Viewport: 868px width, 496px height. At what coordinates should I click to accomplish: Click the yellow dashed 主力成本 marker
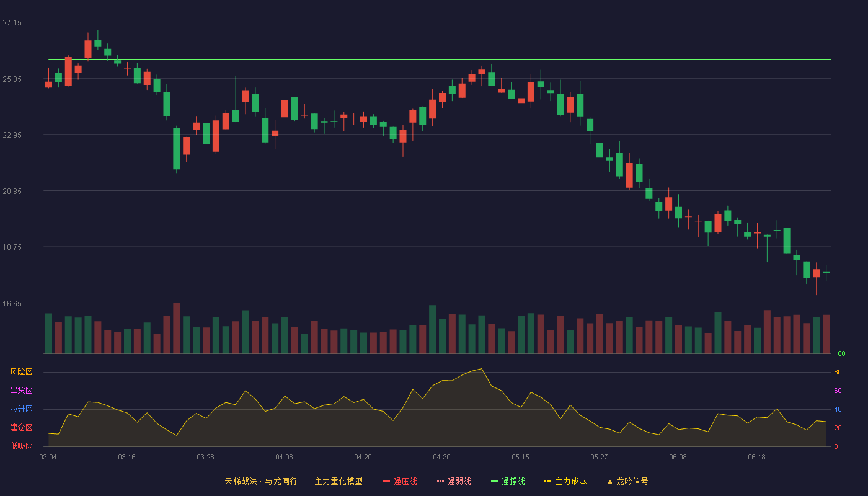(x=548, y=481)
